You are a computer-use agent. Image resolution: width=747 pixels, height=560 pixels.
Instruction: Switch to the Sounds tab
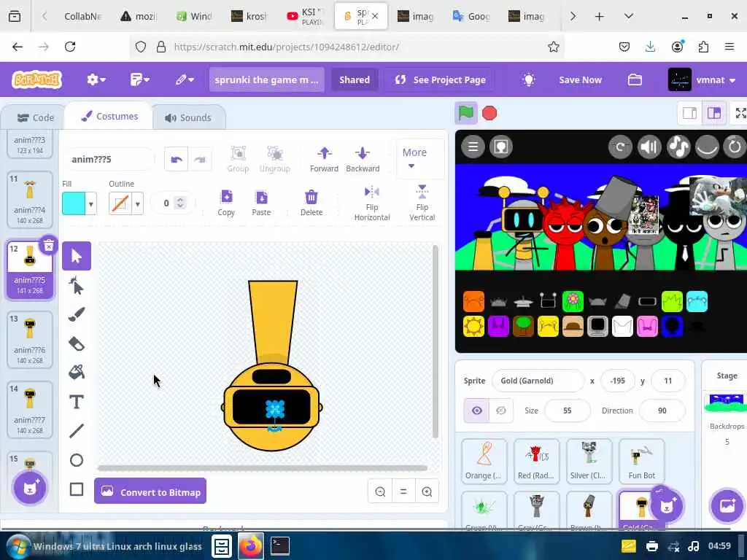click(x=188, y=117)
